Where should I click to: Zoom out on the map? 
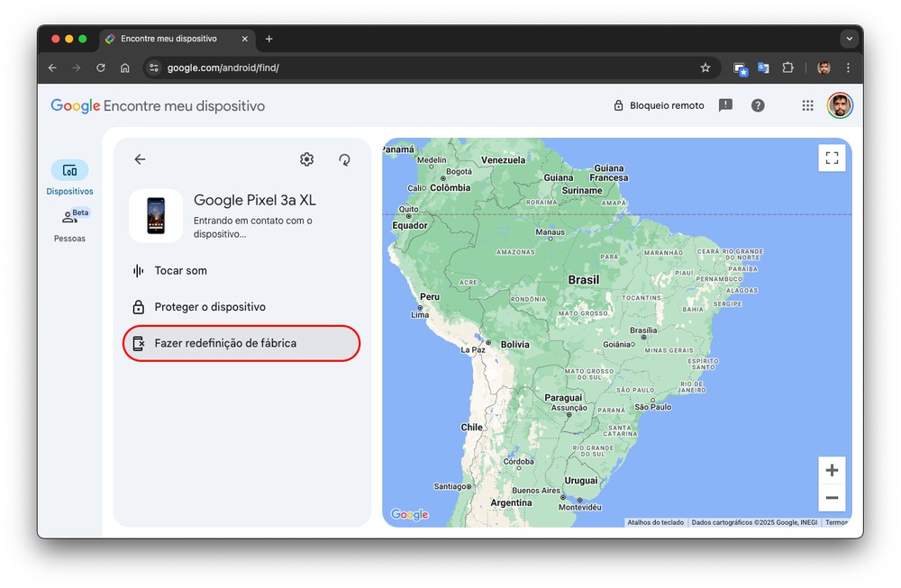point(832,498)
